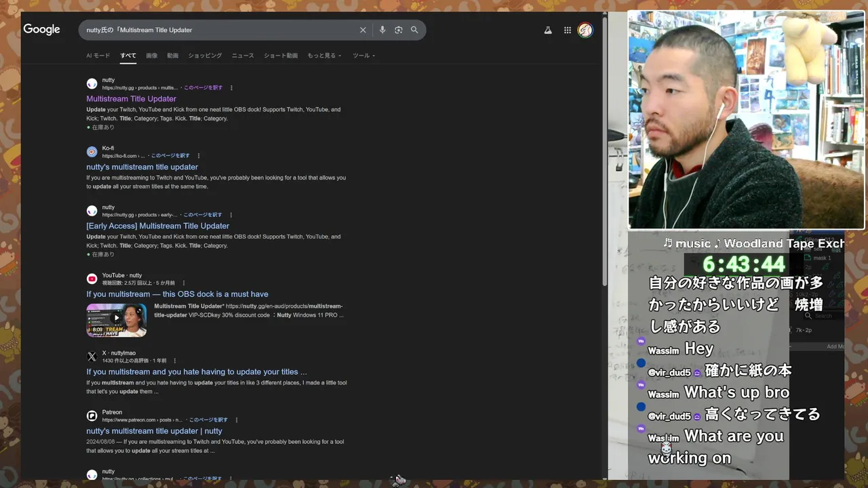
Task: Open three-dot menu for Early Access result
Action: coord(231,215)
